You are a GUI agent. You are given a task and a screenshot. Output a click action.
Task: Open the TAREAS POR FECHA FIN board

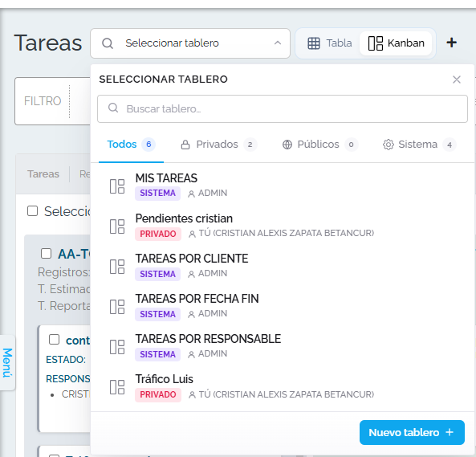pos(283,306)
